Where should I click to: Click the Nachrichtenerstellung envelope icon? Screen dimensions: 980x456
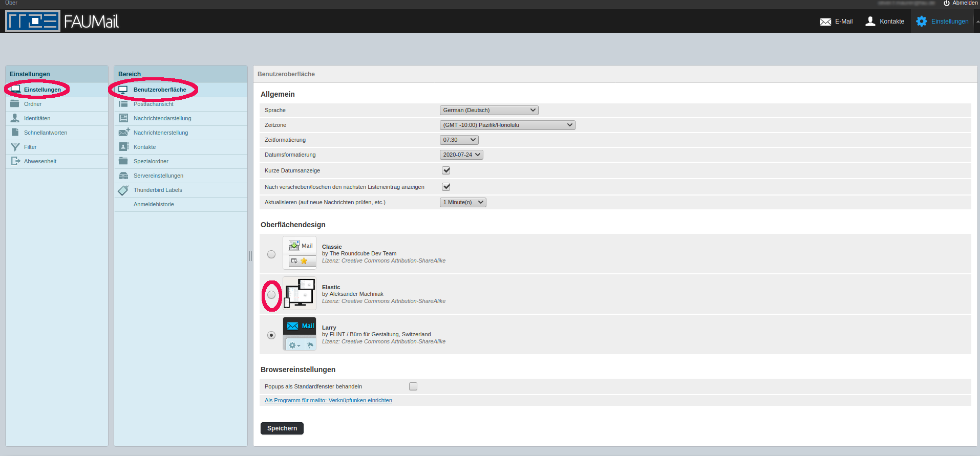click(x=124, y=133)
